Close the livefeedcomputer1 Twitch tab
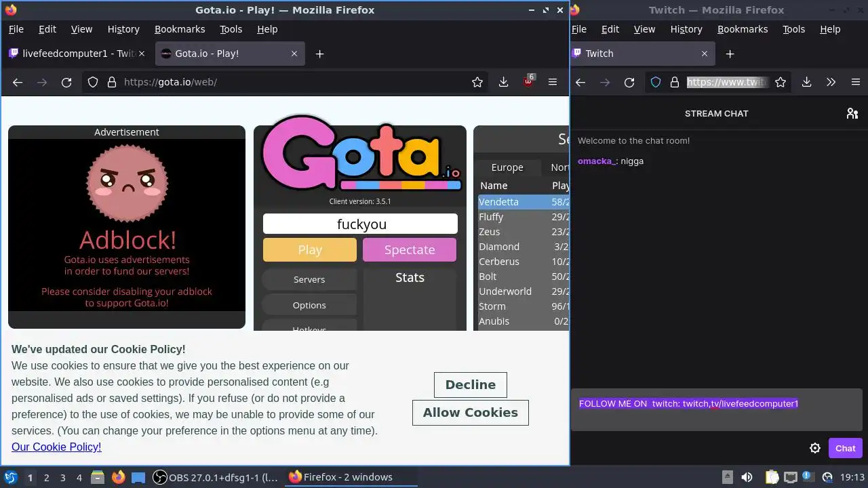868x488 pixels. tap(142, 54)
